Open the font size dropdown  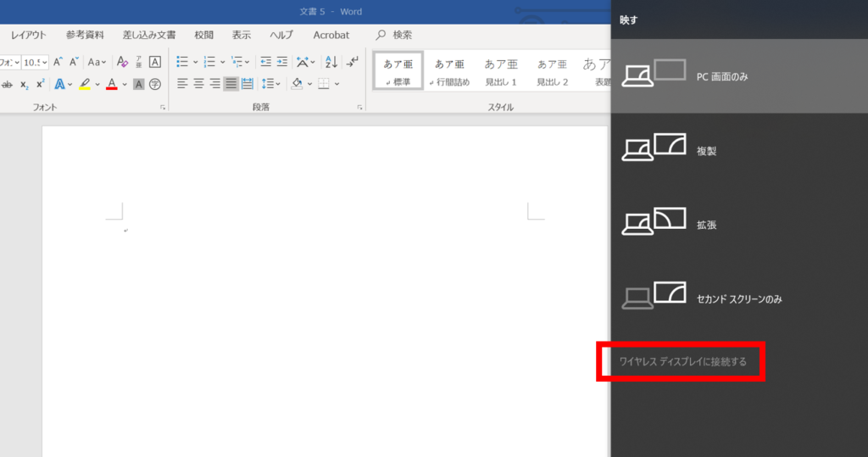click(45, 62)
